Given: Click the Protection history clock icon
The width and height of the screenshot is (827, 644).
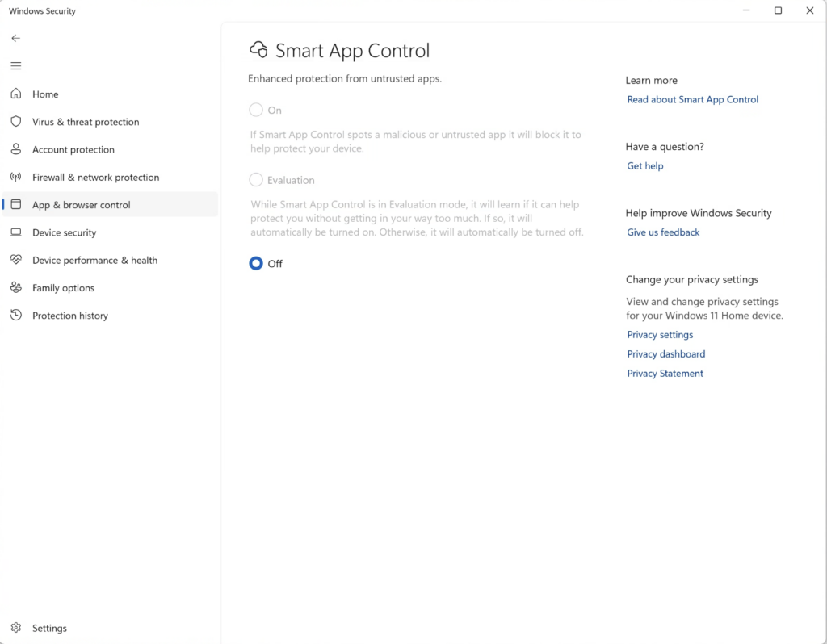Looking at the screenshot, I should pos(15,316).
